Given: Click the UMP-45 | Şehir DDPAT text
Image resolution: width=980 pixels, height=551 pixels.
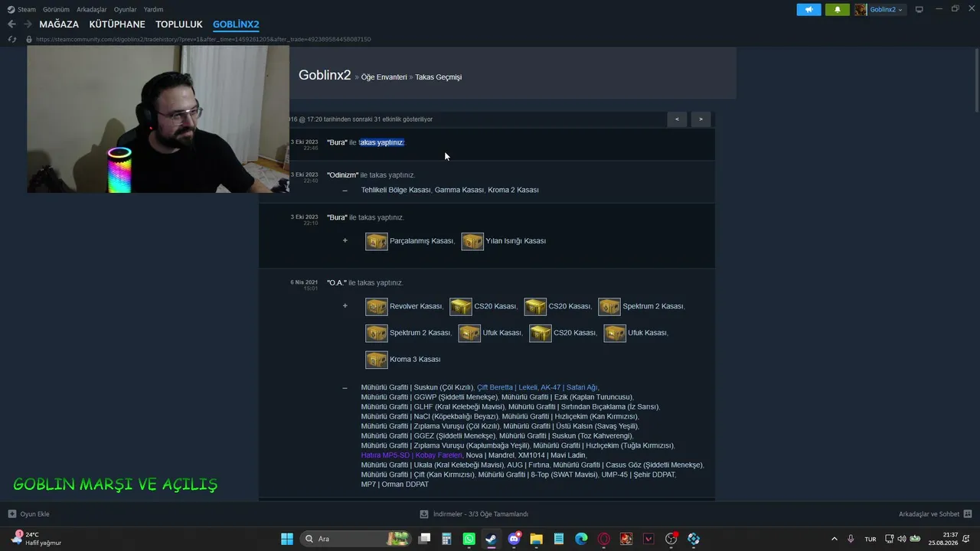Looking at the screenshot, I should 639,474.
